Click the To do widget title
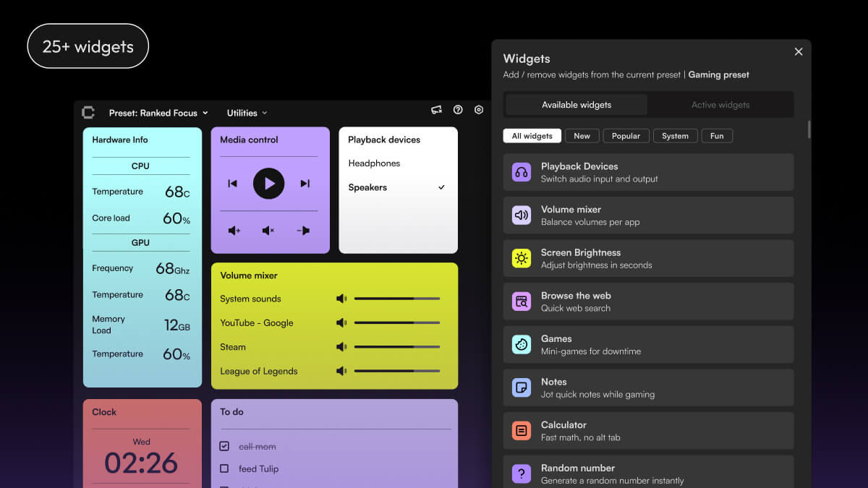Viewport: 868px width, 488px height. point(231,412)
